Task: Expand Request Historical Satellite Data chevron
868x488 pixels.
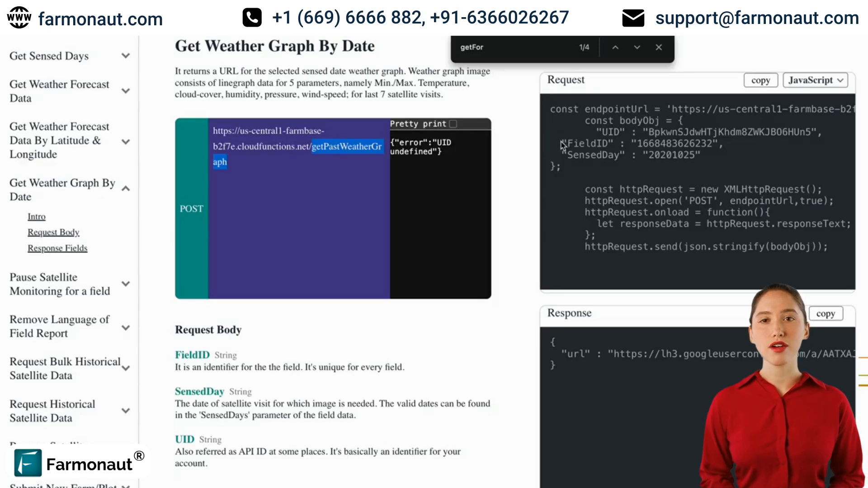Action: [126, 411]
